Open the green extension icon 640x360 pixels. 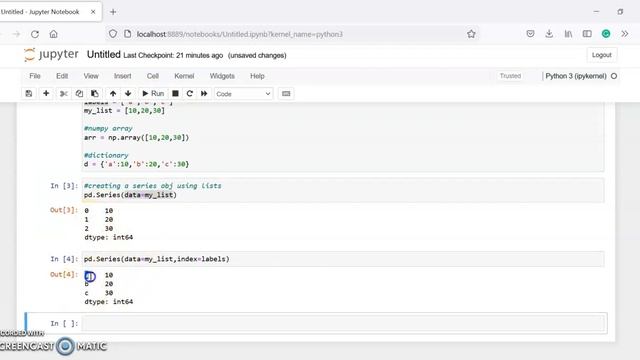[606, 34]
